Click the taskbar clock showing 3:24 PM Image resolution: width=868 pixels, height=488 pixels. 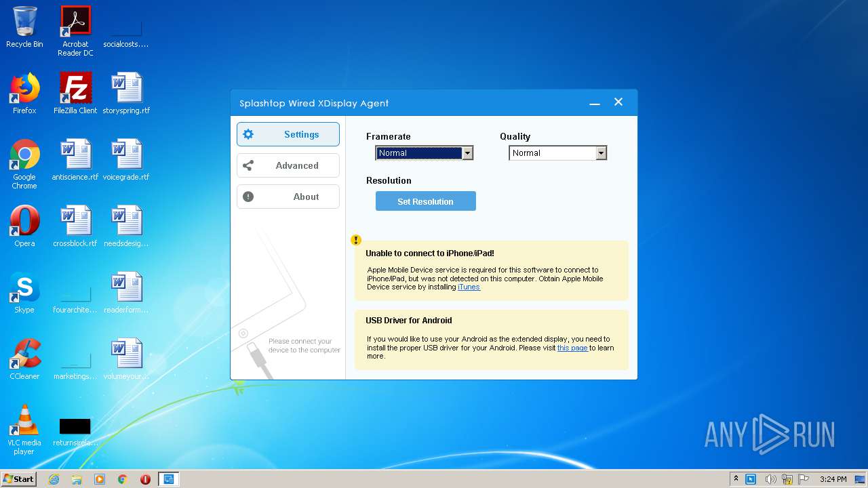click(833, 479)
